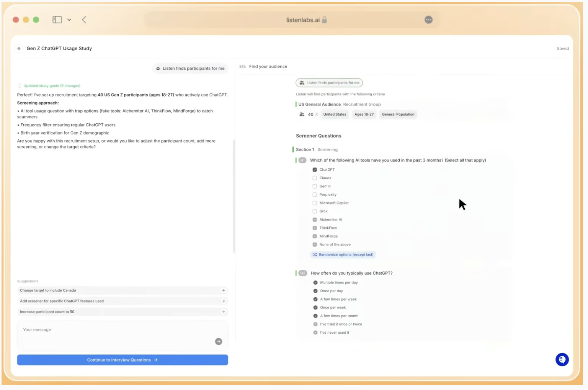The height and width of the screenshot is (390, 588).
Task: Select the General Population tag
Action: coord(398,115)
